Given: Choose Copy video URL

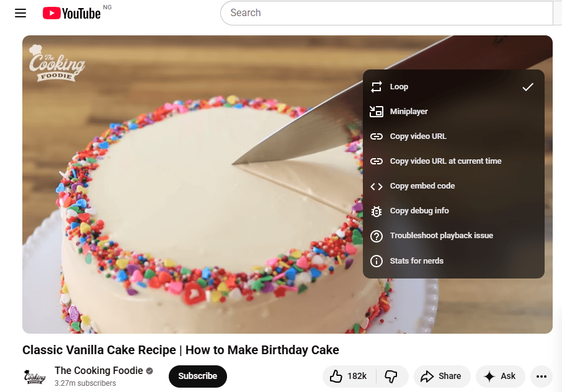Looking at the screenshot, I should pos(453,136).
